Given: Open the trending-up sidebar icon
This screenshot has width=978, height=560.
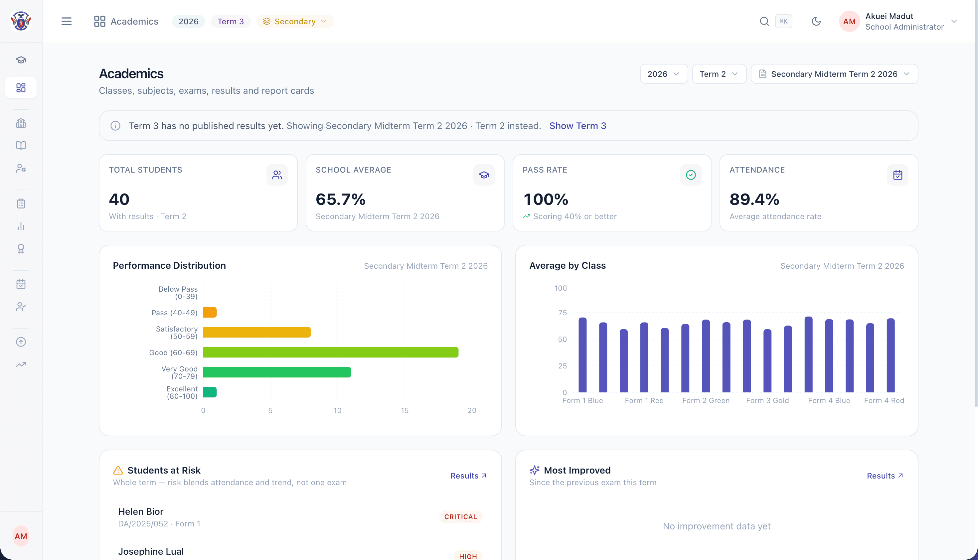Looking at the screenshot, I should [21, 364].
